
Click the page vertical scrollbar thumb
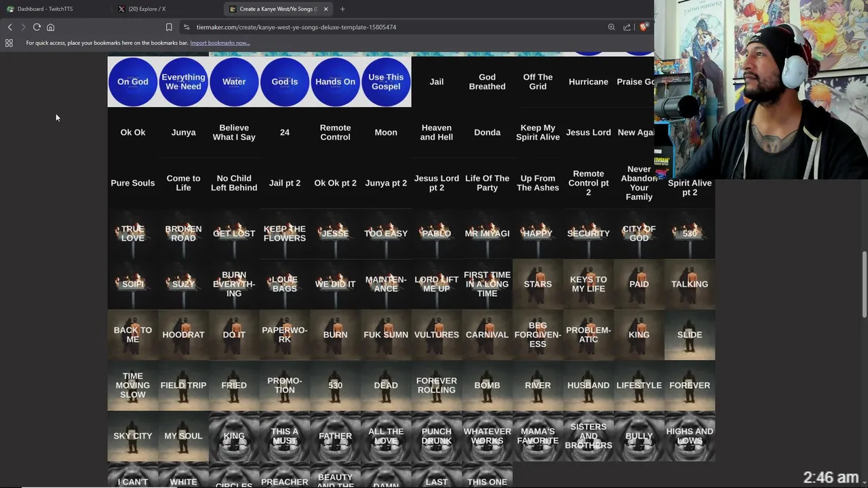pos(865,283)
